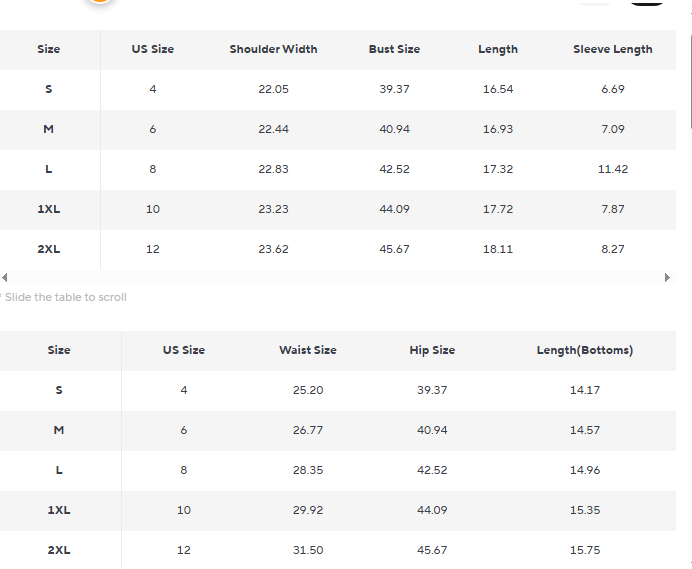692x569 pixels.
Task: Click the Waist Size column header
Action: pyautogui.click(x=307, y=350)
